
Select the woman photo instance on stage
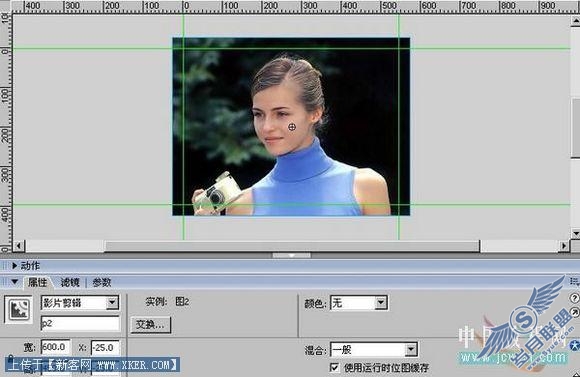tap(291, 127)
